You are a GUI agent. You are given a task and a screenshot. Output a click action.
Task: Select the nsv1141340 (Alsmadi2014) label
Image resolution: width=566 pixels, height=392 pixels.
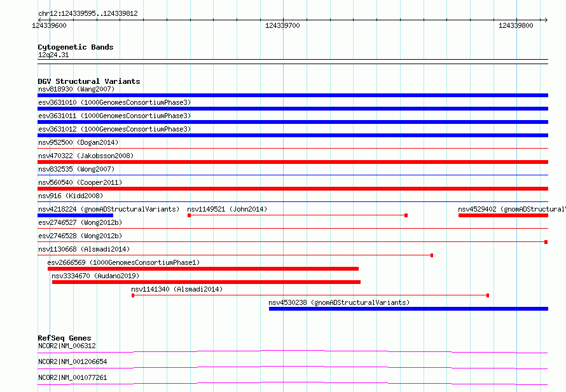coord(177,289)
